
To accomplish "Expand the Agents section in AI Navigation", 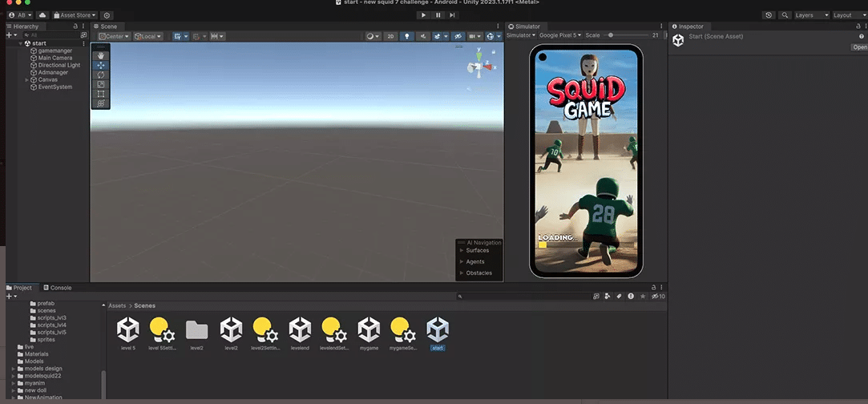I will [x=462, y=262].
